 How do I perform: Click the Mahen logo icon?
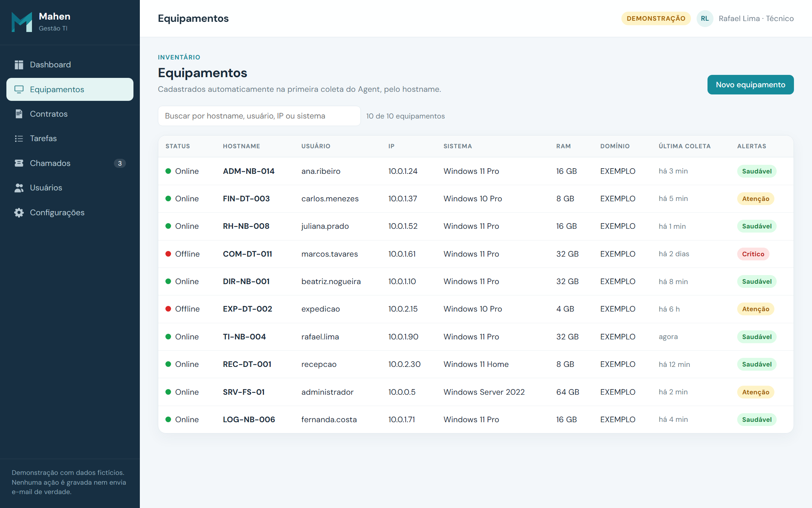pos(22,22)
